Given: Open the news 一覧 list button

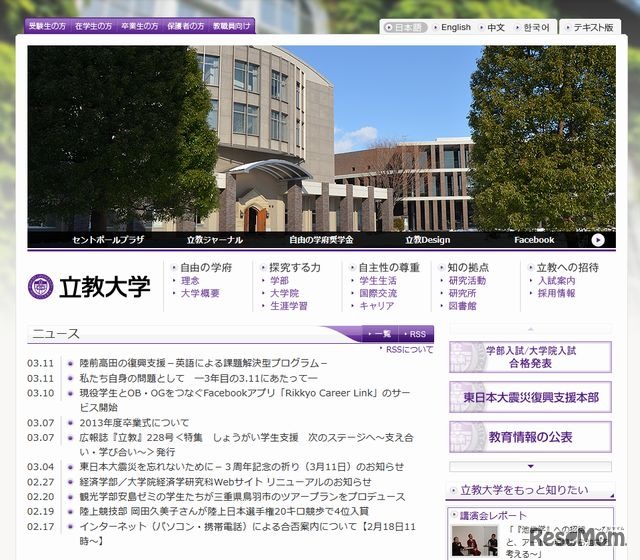Looking at the screenshot, I should tap(380, 334).
